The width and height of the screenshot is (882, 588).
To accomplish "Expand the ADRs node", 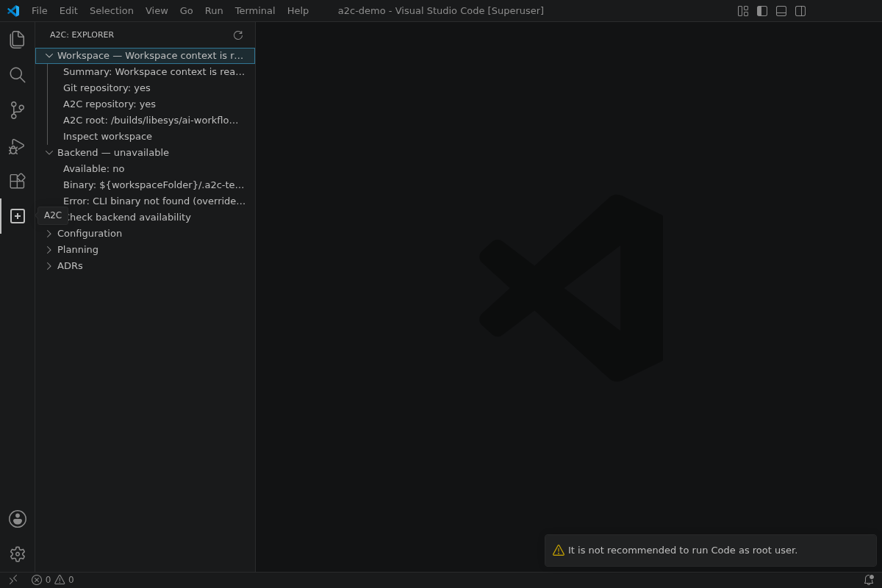I will pyautogui.click(x=49, y=266).
